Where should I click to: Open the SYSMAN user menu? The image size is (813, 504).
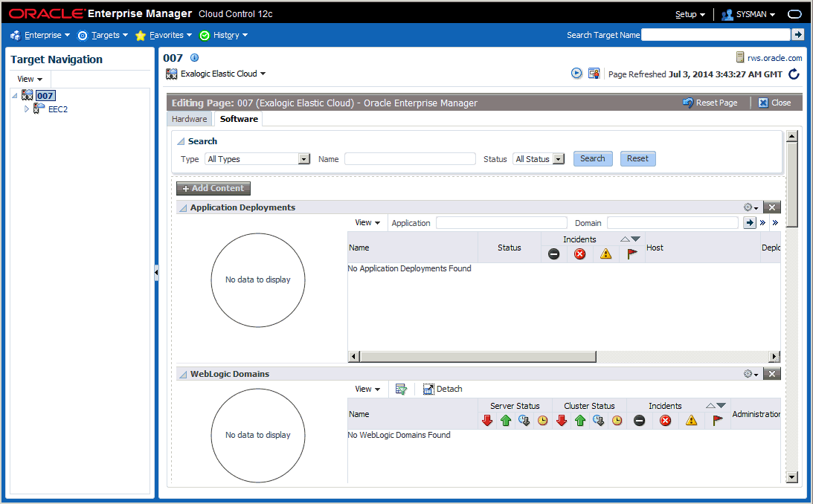[748, 15]
